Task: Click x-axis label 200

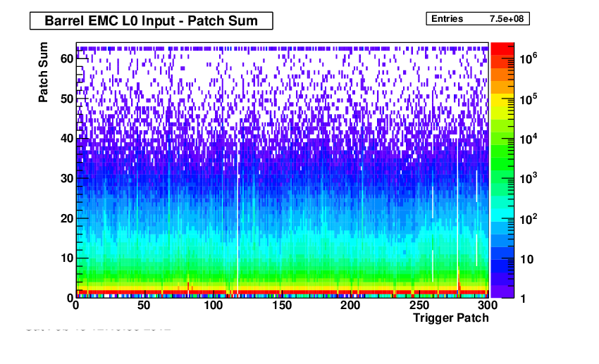Action: coord(350,306)
